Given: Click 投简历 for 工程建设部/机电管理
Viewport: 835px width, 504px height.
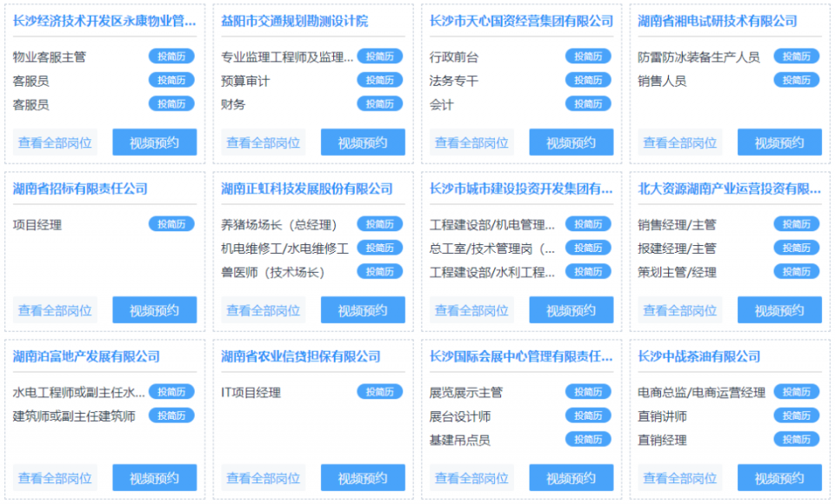Looking at the screenshot, I should point(588,224).
